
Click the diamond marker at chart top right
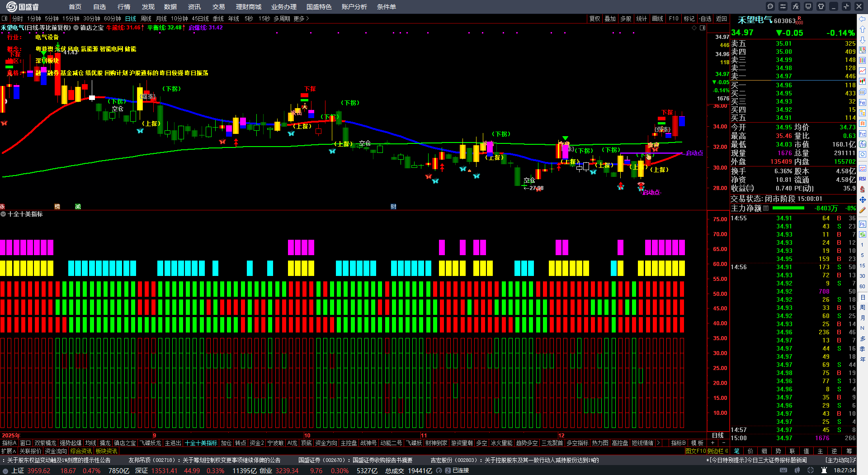694,28
